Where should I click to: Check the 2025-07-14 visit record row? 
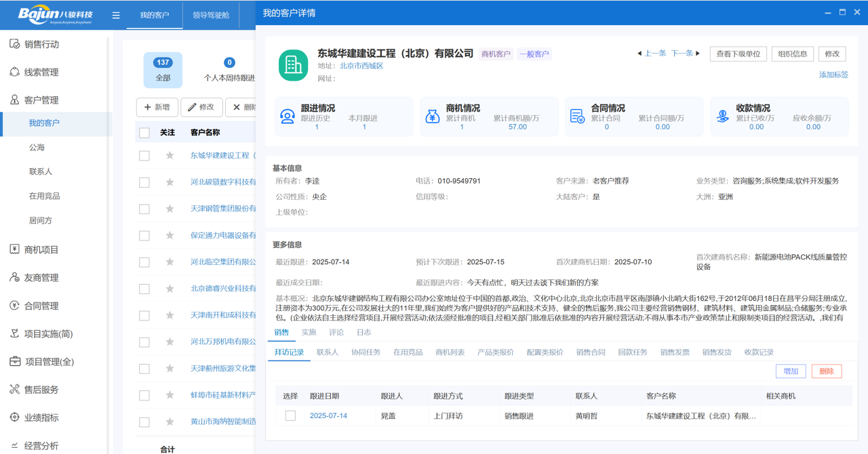[x=290, y=415]
